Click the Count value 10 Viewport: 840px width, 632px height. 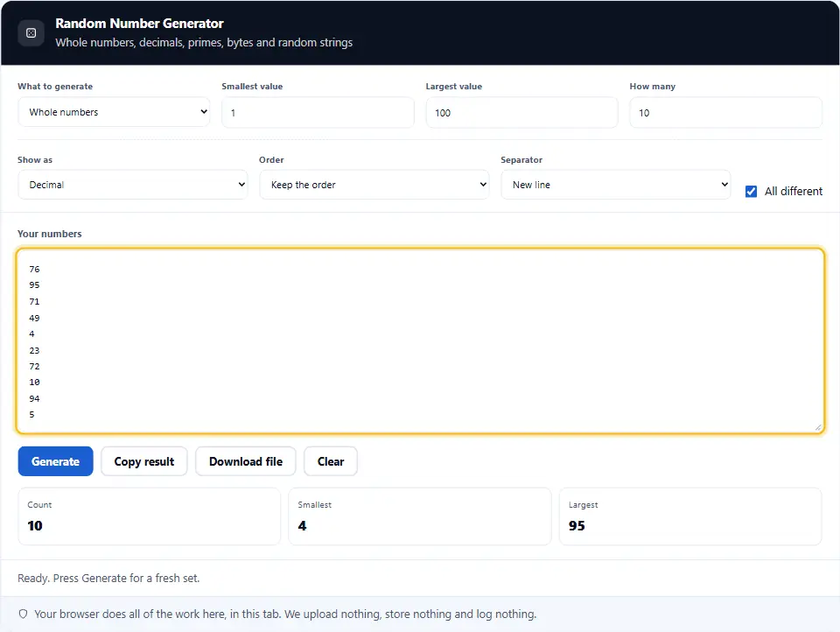click(x=35, y=526)
